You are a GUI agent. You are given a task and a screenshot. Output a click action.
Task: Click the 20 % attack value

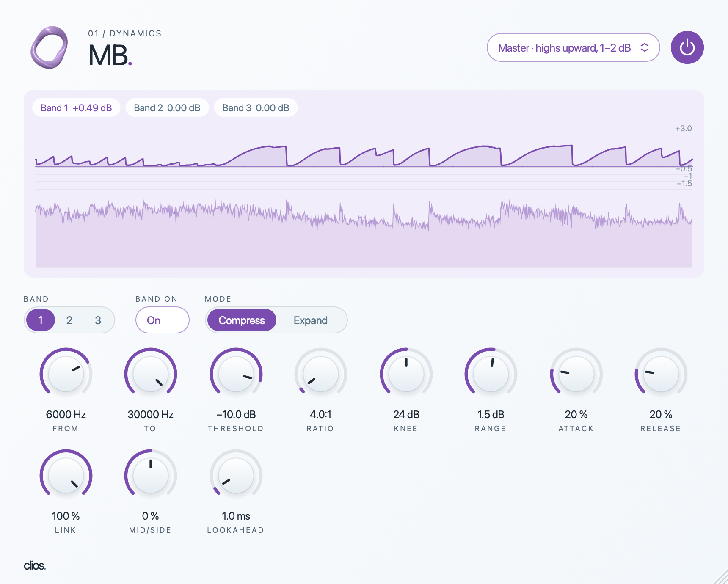[x=576, y=414]
